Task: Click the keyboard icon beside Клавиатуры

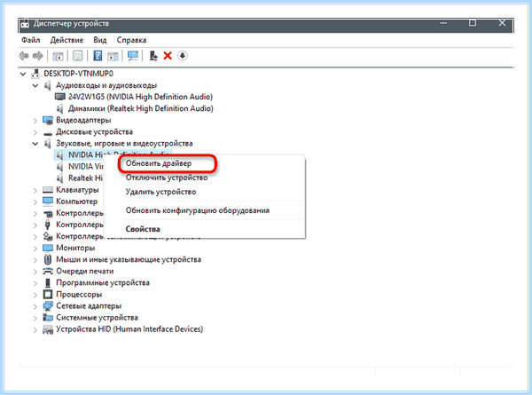Action: click(x=48, y=190)
